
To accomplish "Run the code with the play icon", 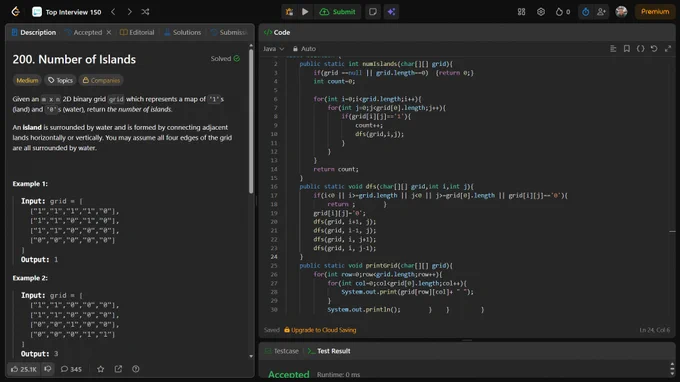I will pyautogui.click(x=305, y=12).
